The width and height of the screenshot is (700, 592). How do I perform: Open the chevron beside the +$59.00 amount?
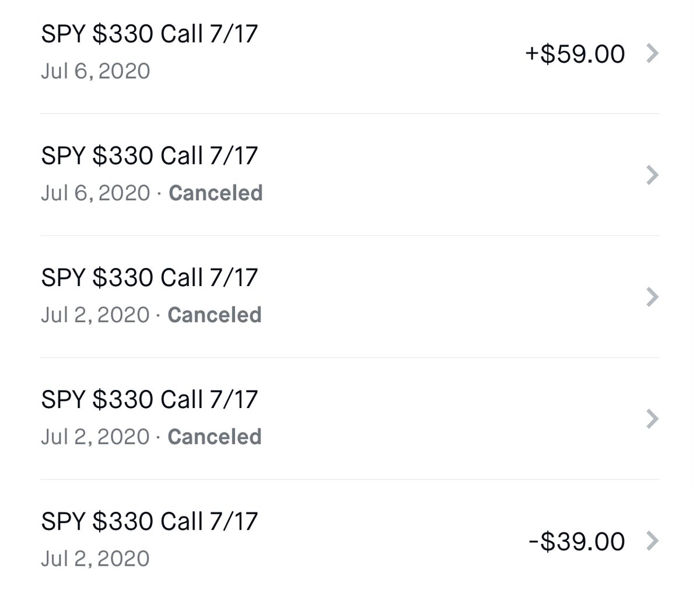click(653, 53)
